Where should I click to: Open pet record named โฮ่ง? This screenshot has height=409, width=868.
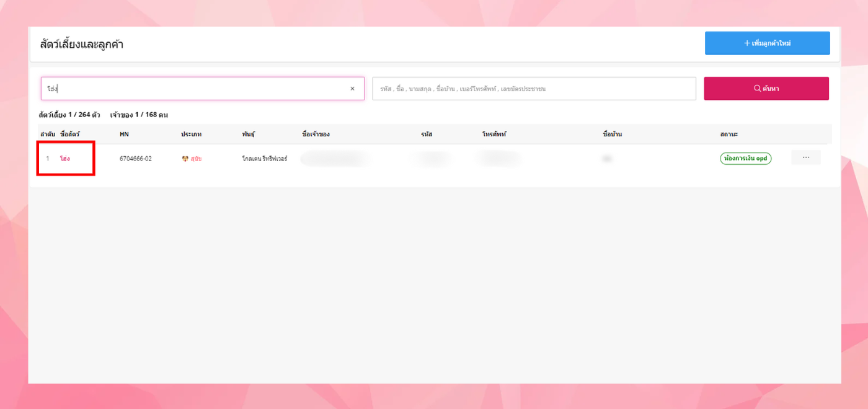(65, 159)
